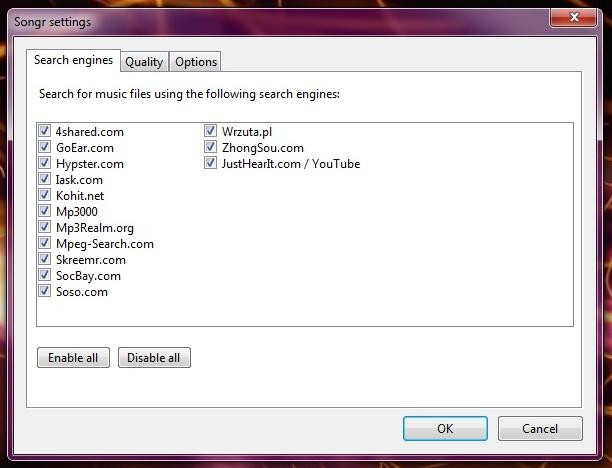
Task: Toggle the Mp3000 checkbox
Action: point(44,211)
